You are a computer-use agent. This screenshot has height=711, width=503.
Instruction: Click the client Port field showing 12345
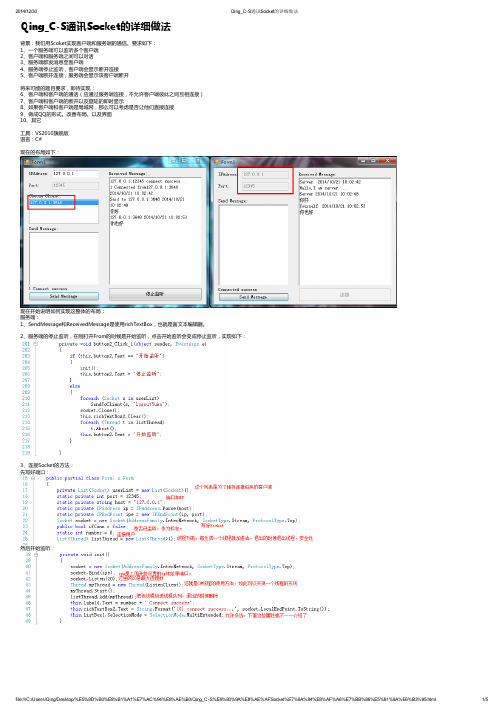(265, 186)
